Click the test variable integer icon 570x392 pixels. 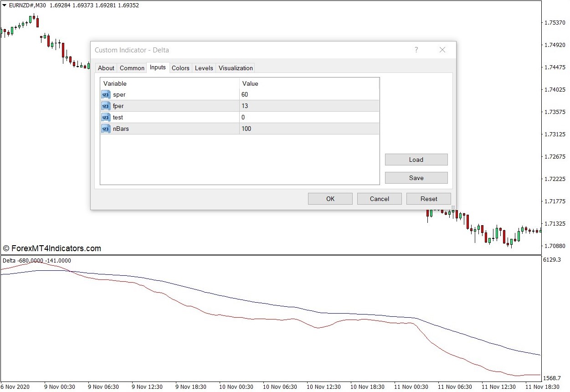(x=106, y=118)
